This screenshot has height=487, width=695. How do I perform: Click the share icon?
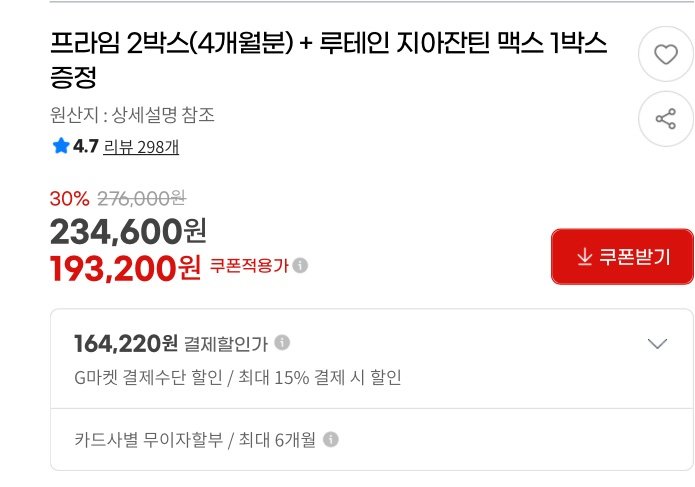point(666,120)
